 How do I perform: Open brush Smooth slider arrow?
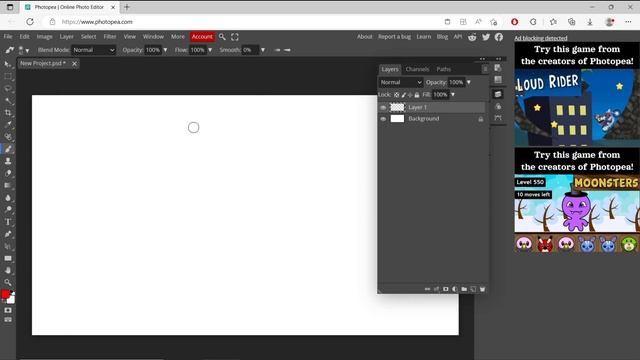pyautogui.click(x=263, y=50)
